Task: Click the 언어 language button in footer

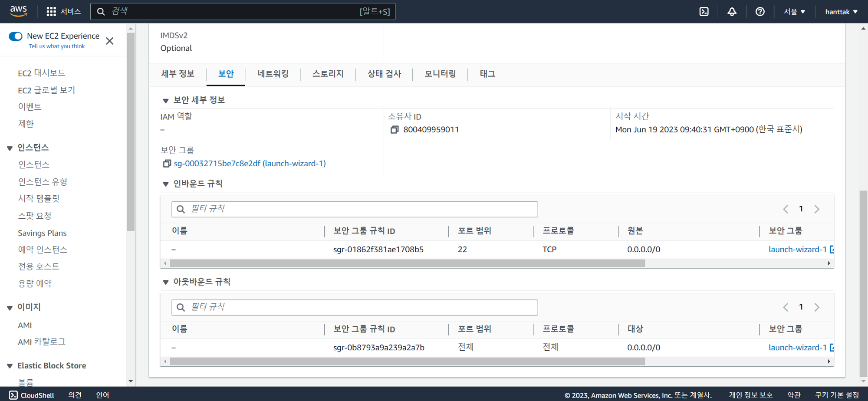Action: [x=102, y=395]
